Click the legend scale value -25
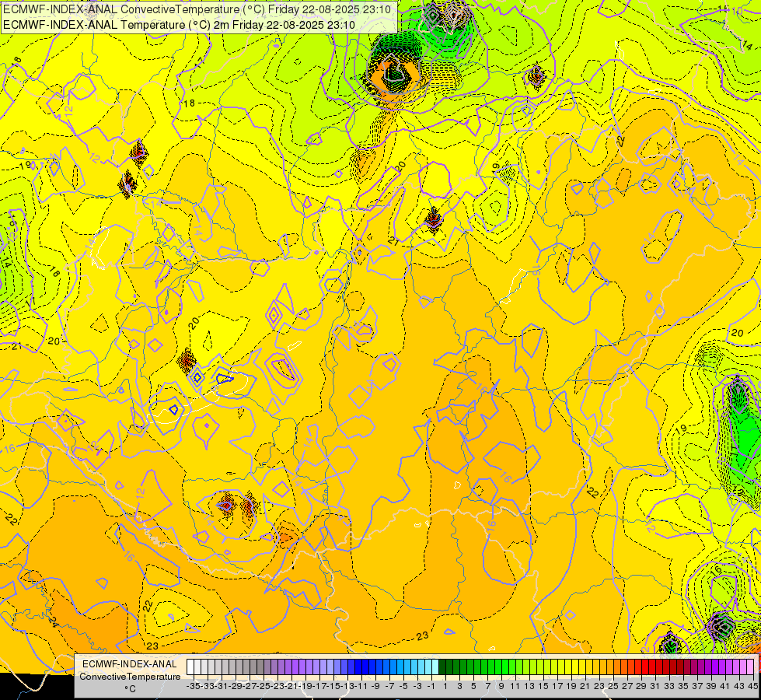Viewport: 761px width, 700px height. pos(264,687)
